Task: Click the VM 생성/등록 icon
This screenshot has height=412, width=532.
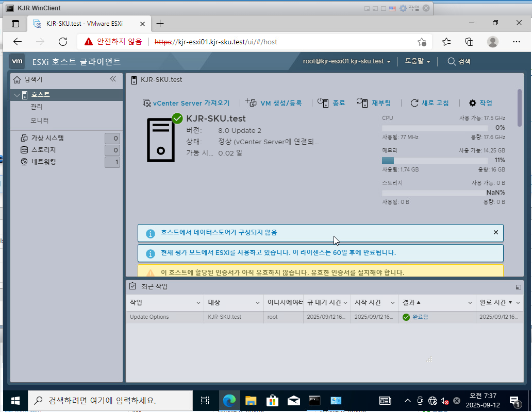Action: [251, 102]
